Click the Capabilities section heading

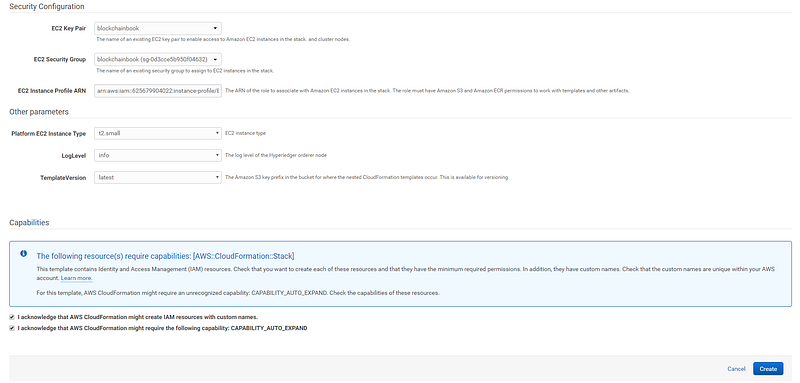29,223
